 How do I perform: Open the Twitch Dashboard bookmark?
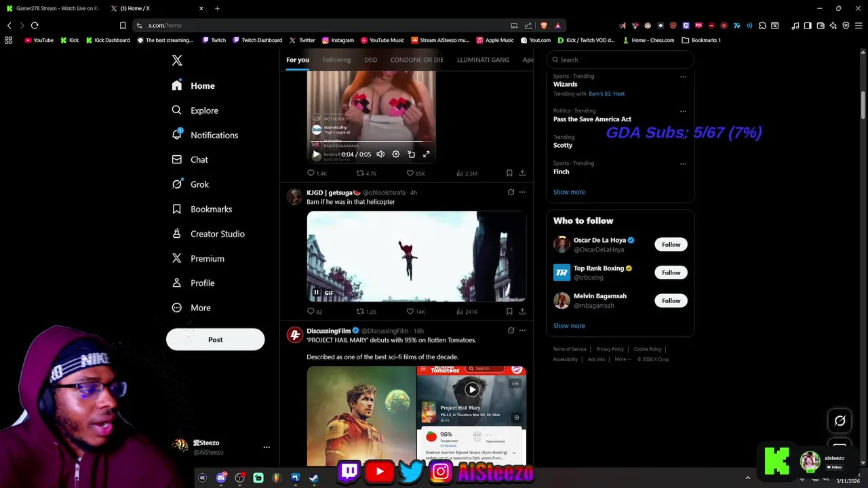point(258,40)
